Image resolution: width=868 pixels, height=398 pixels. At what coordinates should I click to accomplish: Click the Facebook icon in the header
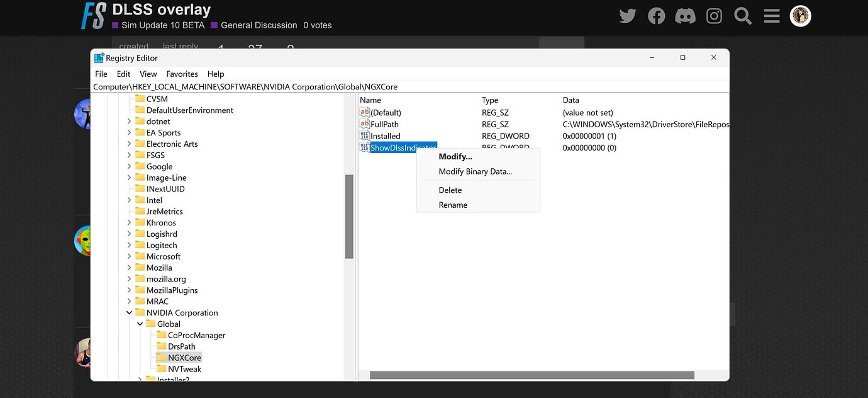pyautogui.click(x=656, y=16)
